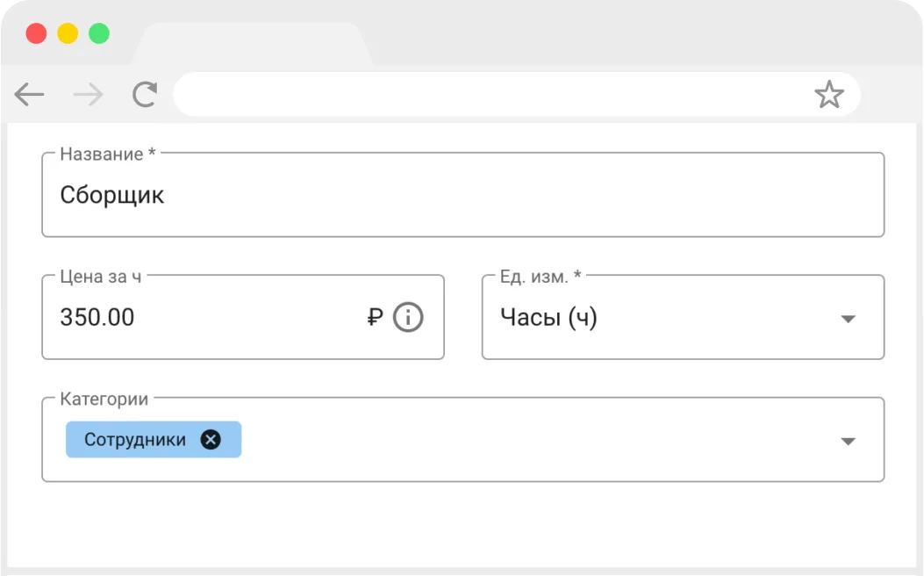Screen dimensions: 924x576
Task: Click the ruble currency symbol
Action: point(375,317)
